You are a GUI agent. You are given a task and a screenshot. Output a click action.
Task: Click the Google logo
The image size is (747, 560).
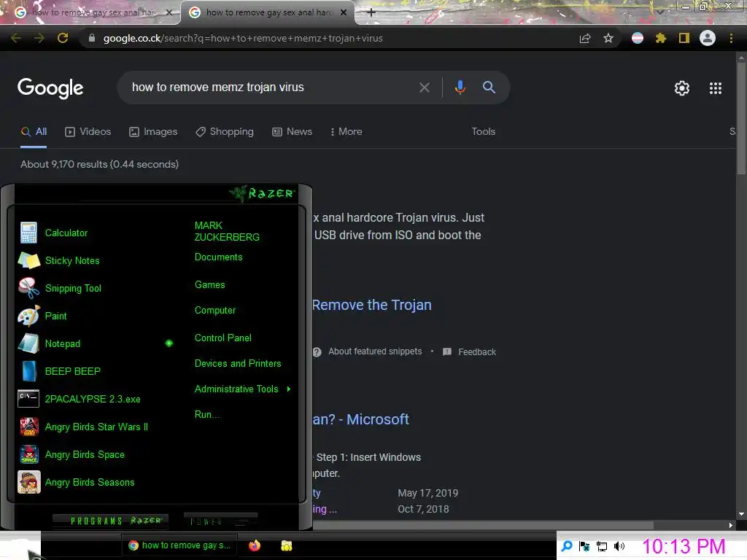pos(50,88)
